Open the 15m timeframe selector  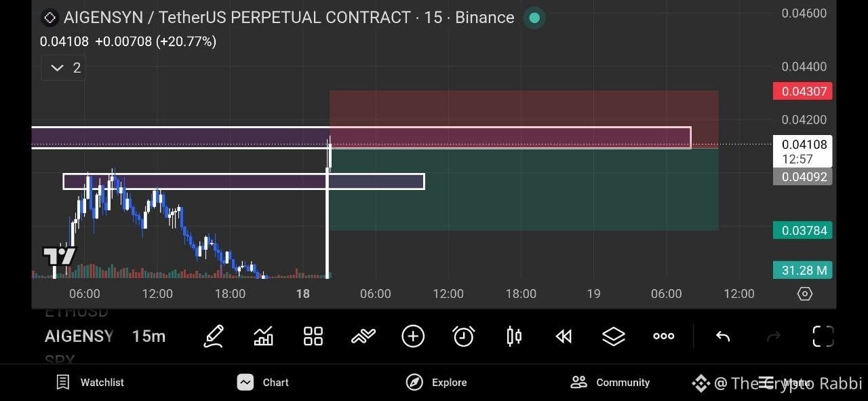pyautogui.click(x=149, y=336)
